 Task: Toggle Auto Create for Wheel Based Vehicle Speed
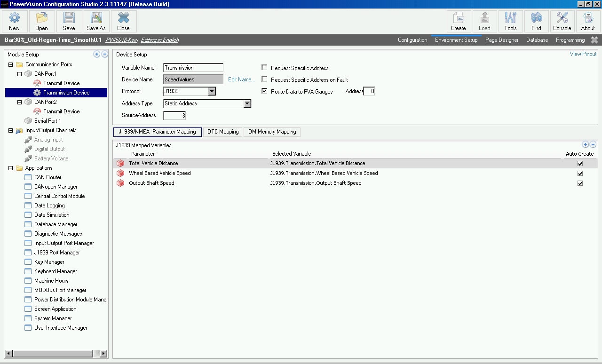580,174
